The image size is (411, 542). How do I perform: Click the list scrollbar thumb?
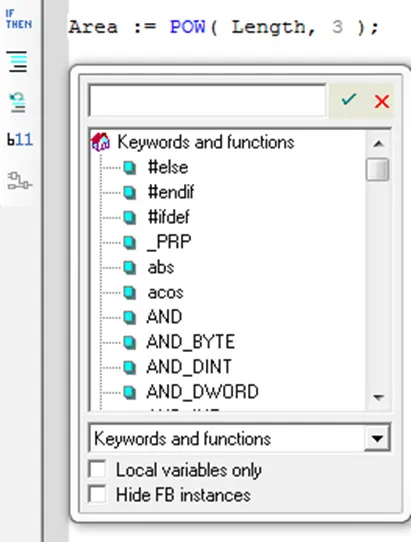(377, 169)
